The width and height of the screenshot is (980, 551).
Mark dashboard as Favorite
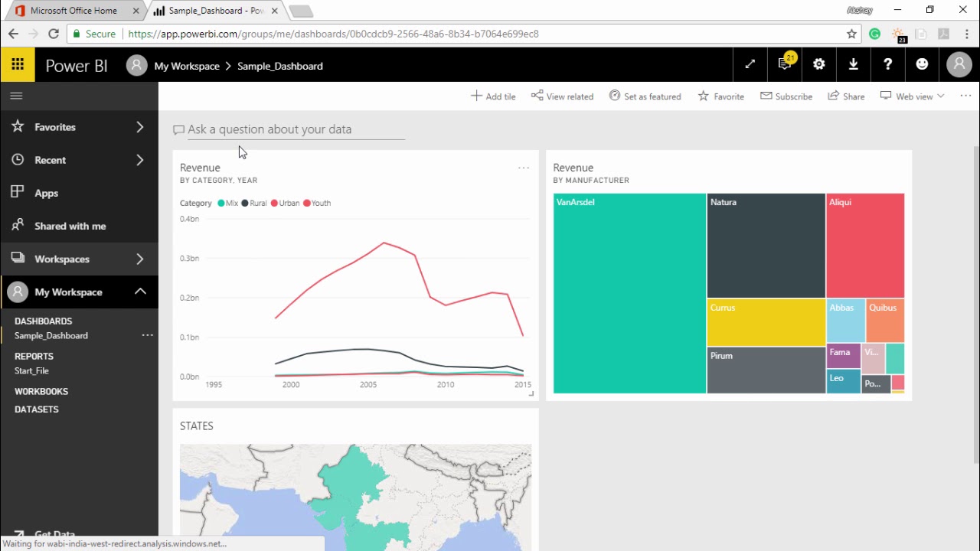[x=720, y=96]
